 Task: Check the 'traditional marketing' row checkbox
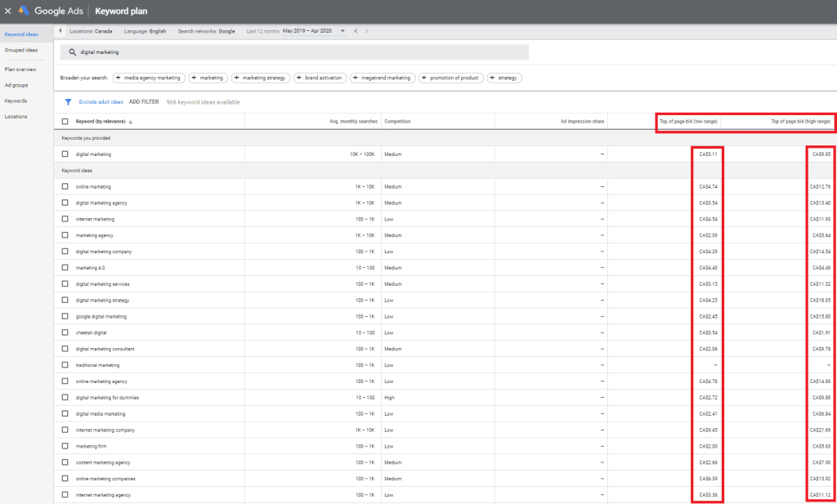tap(65, 365)
